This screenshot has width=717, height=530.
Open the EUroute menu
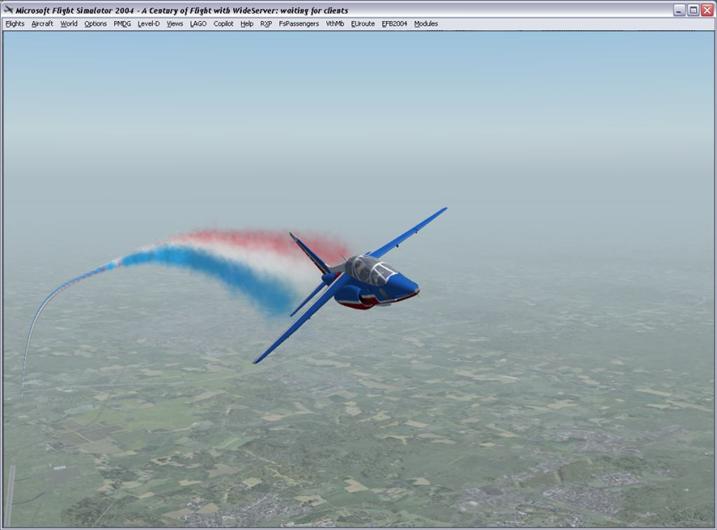(363, 24)
